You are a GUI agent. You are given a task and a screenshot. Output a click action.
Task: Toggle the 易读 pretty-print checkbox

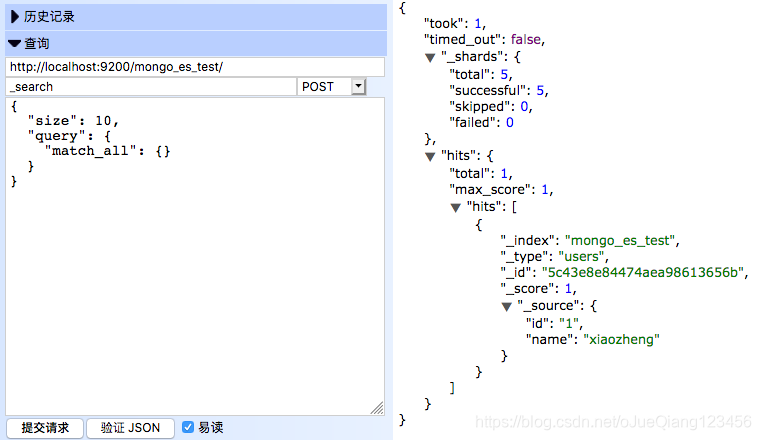tap(188, 427)
